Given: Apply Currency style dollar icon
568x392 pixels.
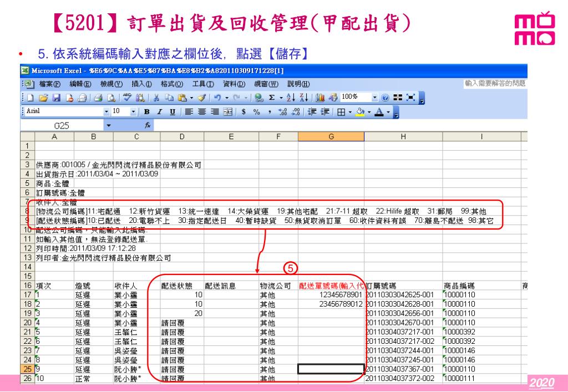Looking at the screenshot, I should (x=244, y=112).
